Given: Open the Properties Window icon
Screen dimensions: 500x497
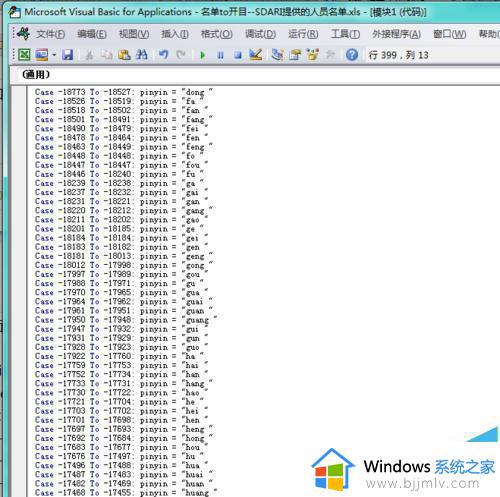Looking at the screenshot, I should 295,55.
